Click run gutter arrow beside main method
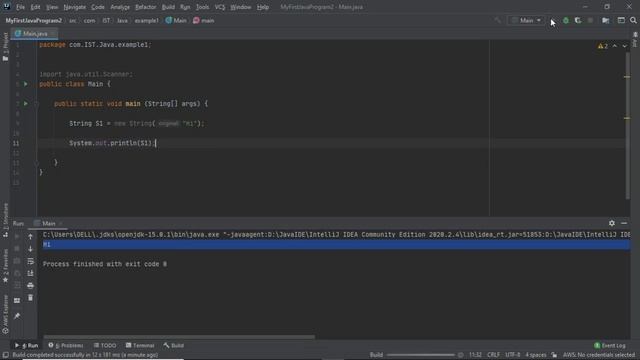Viewport: 640px width, 360px height. click(26, 103)
